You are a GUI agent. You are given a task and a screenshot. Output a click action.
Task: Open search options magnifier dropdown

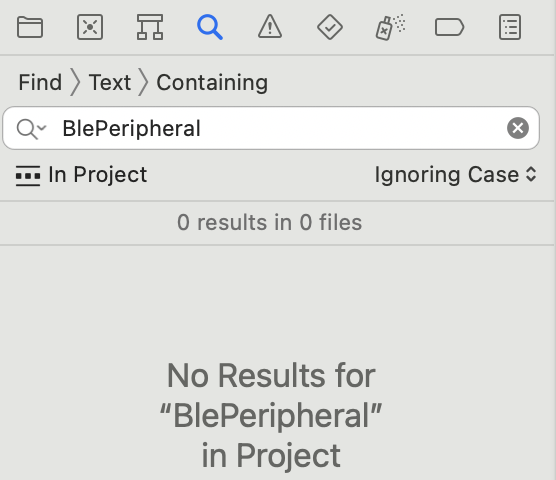(31, 129)
